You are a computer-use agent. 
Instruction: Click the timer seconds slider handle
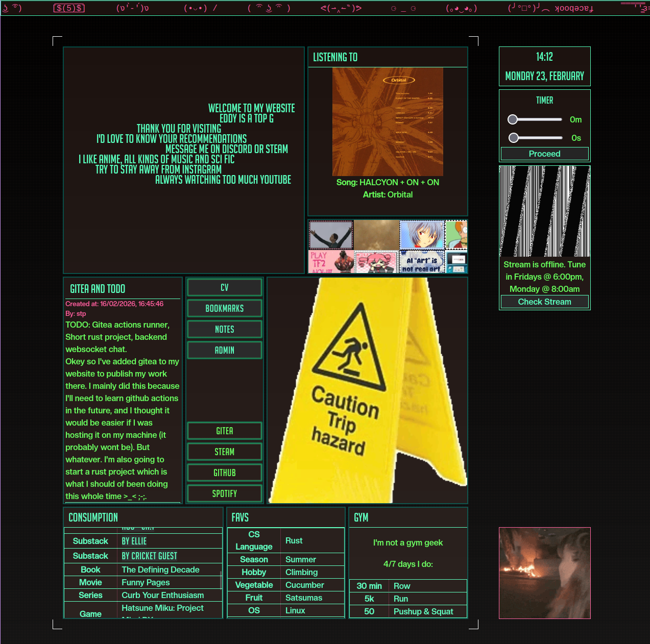(x=514, y=138)
